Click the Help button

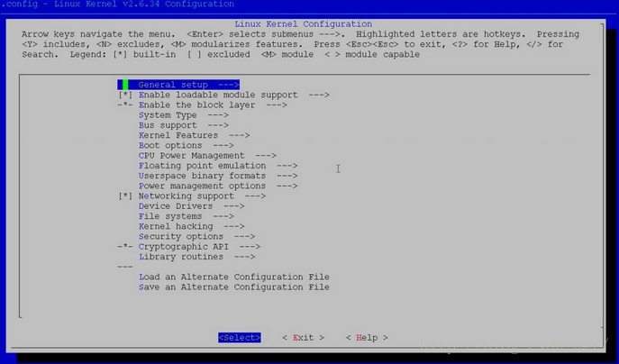pos(367,338)
